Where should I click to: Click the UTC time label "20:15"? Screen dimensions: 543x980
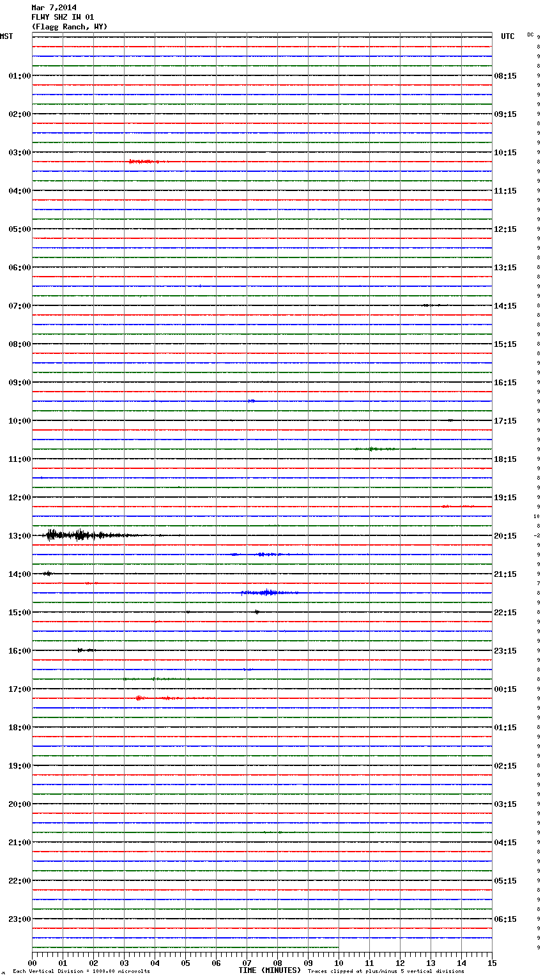tap(505, 536)
